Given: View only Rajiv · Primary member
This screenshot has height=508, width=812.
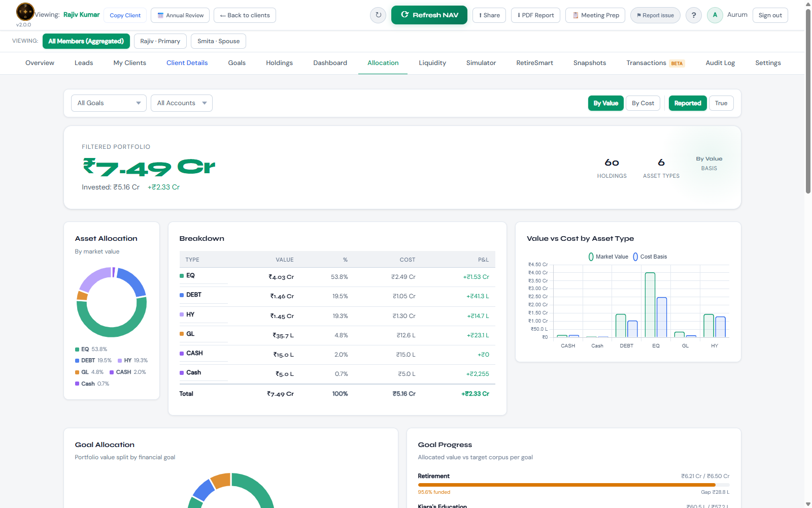Looking at the screenshot, I should [160, 41].
